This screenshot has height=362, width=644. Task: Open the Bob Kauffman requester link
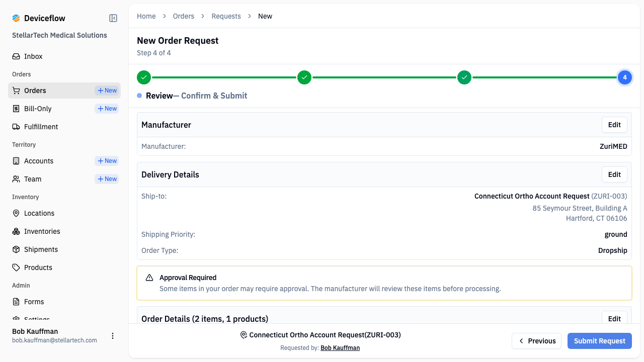(340, 347)
